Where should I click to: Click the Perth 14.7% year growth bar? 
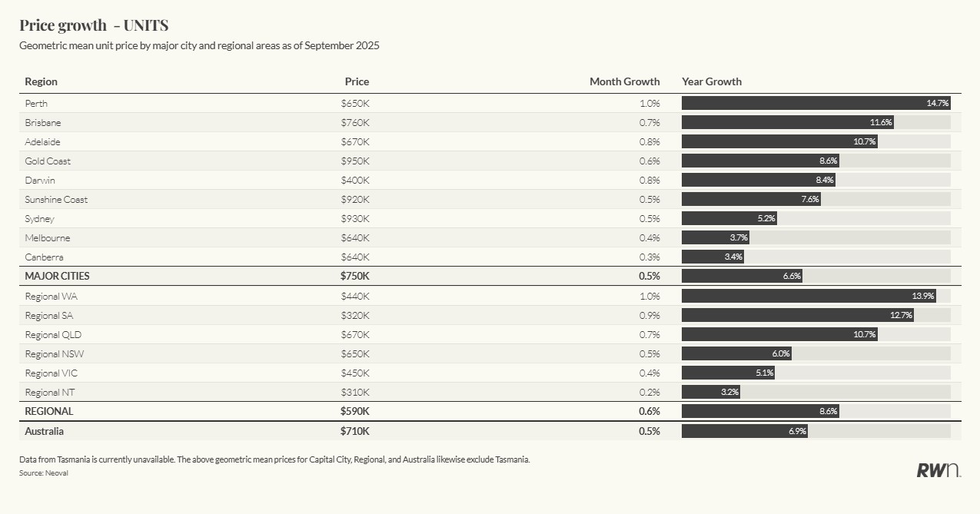(x=816, y=103)
